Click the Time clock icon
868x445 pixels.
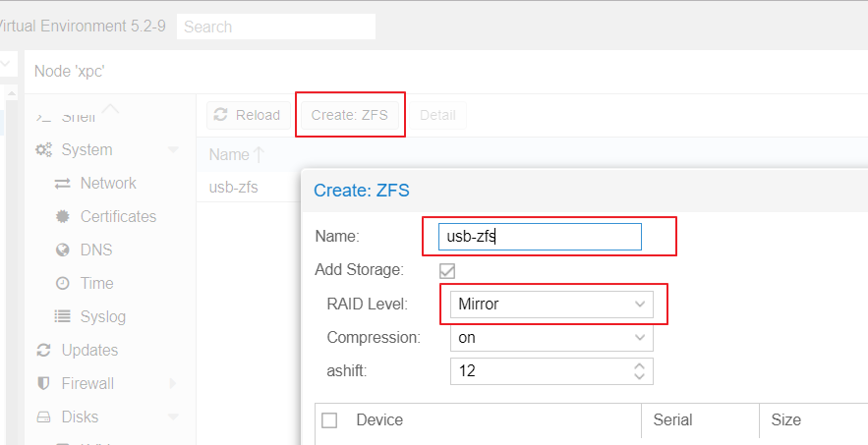coord(63,283)
